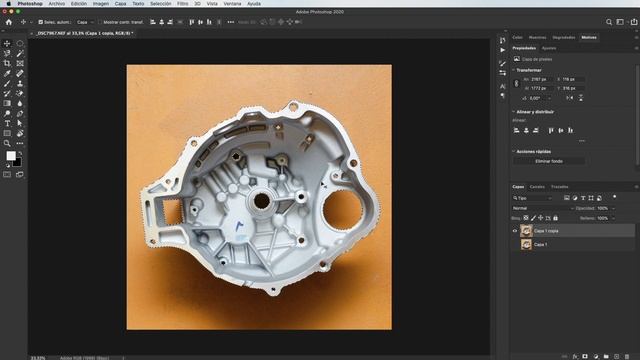Select the Gradient tool
The width and height of the screenshot is (640, 360).
[7, 103]
